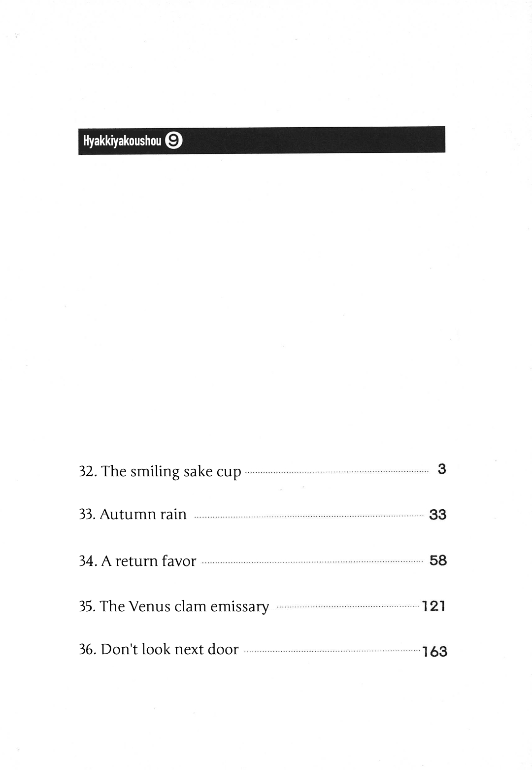The image size is (532, 770).
Task: Click the circled volume number 9 icon
Action: pyautogui.click(x=173, y=141)
